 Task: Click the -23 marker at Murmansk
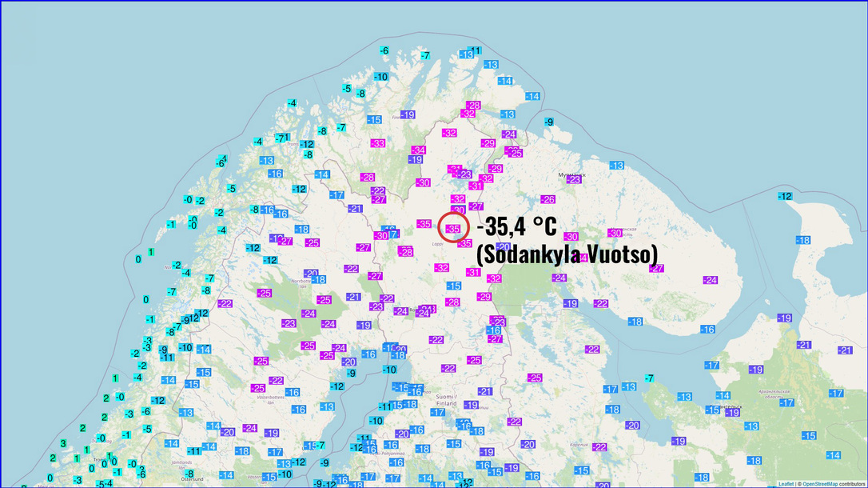[574, 180]
